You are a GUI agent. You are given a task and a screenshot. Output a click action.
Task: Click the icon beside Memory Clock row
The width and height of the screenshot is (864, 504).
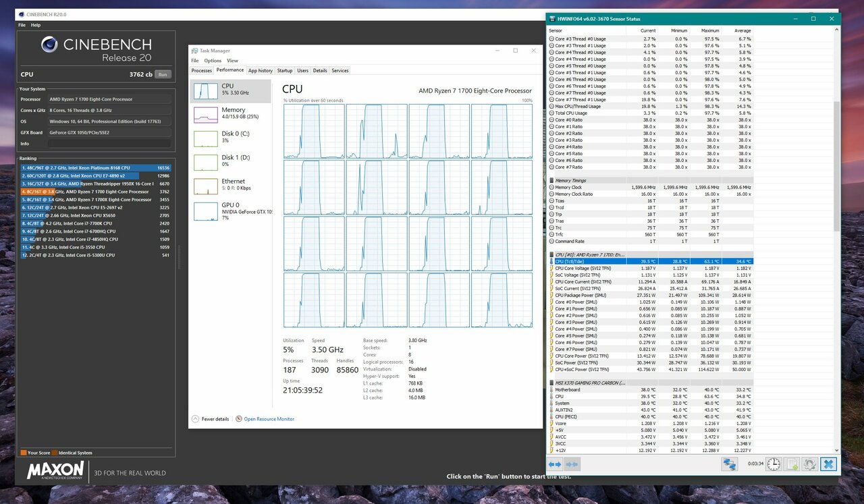click(x=551, y=187)
